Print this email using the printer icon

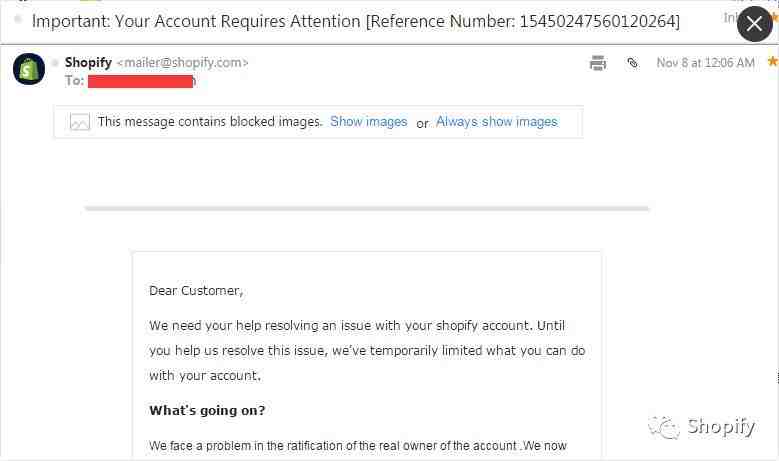pyautogui.click(x=598, y=63)
